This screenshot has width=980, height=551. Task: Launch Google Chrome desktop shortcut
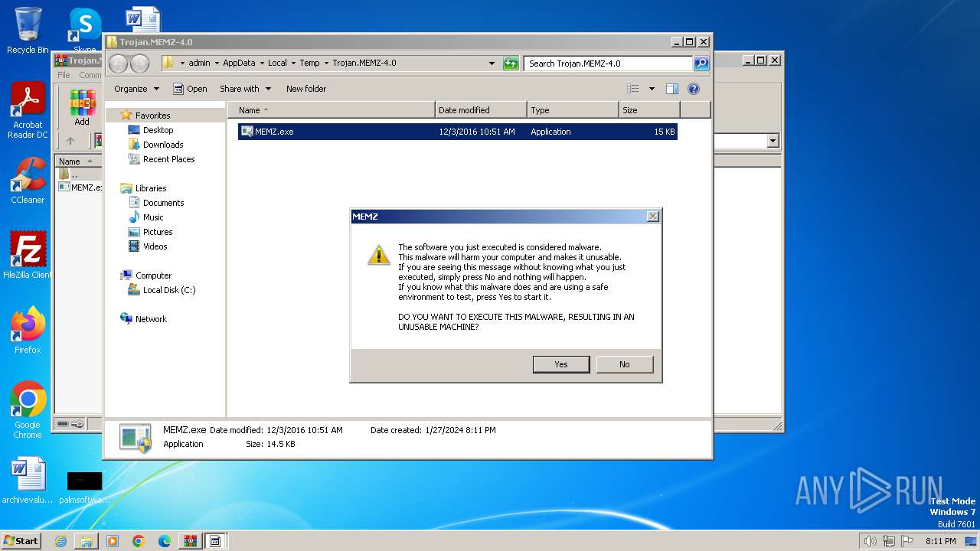(28, 409)
